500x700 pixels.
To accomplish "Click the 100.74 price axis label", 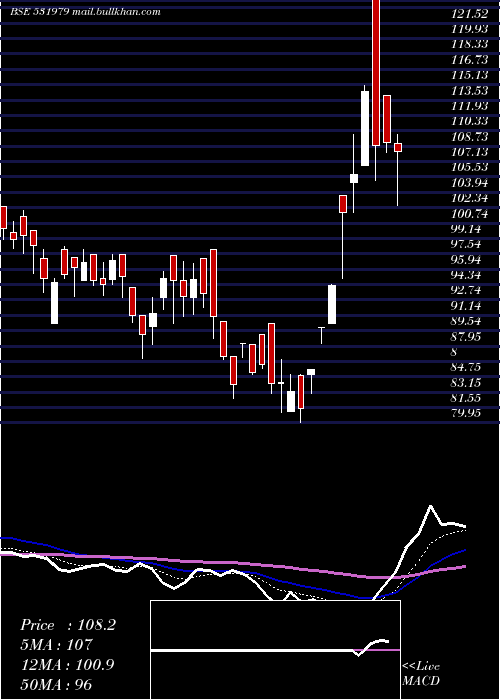I will click(x=470, y=213).
